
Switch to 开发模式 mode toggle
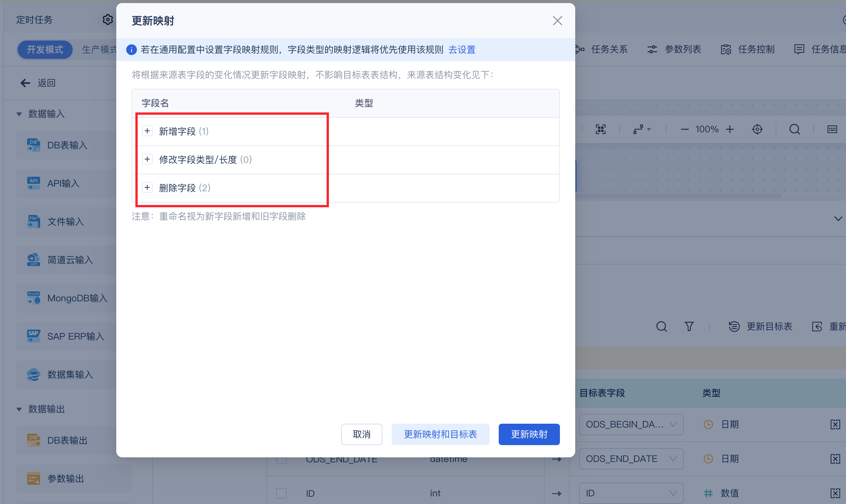coord(45,50)
